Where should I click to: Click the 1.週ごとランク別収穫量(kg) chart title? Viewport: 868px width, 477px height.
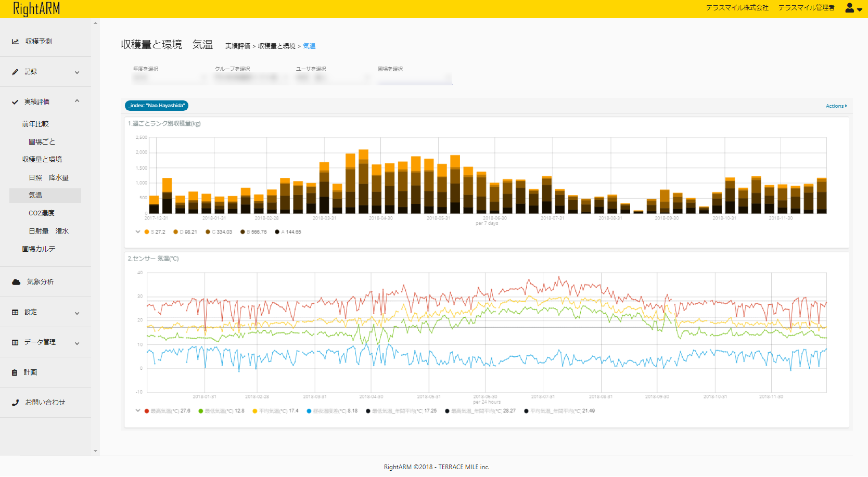(164, 124)
